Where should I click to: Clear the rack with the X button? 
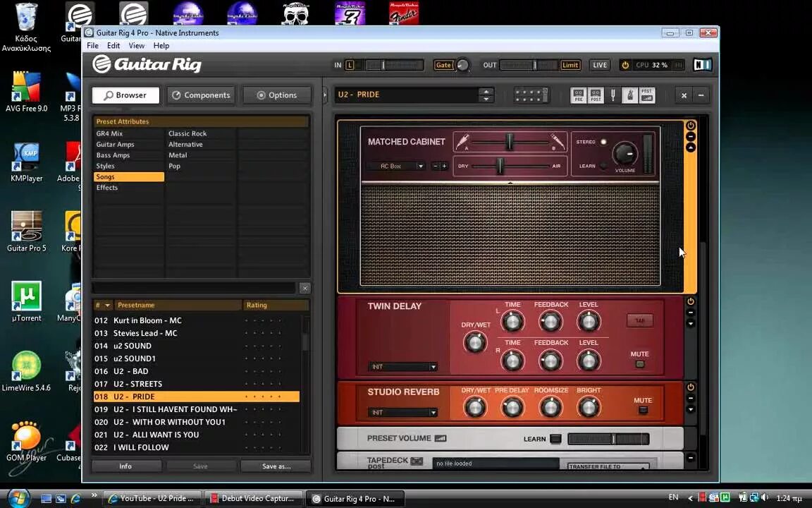point(684,95)
